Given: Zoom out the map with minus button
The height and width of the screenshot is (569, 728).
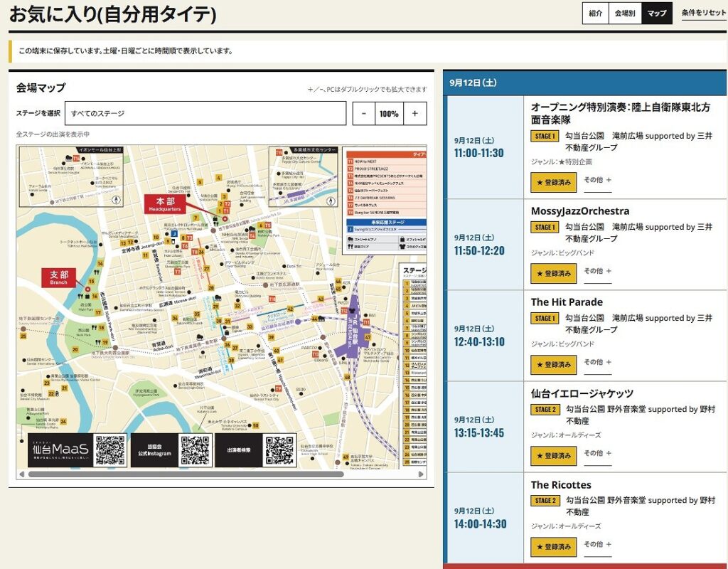Looking at the screenshot, I should (x=364, y=114).
